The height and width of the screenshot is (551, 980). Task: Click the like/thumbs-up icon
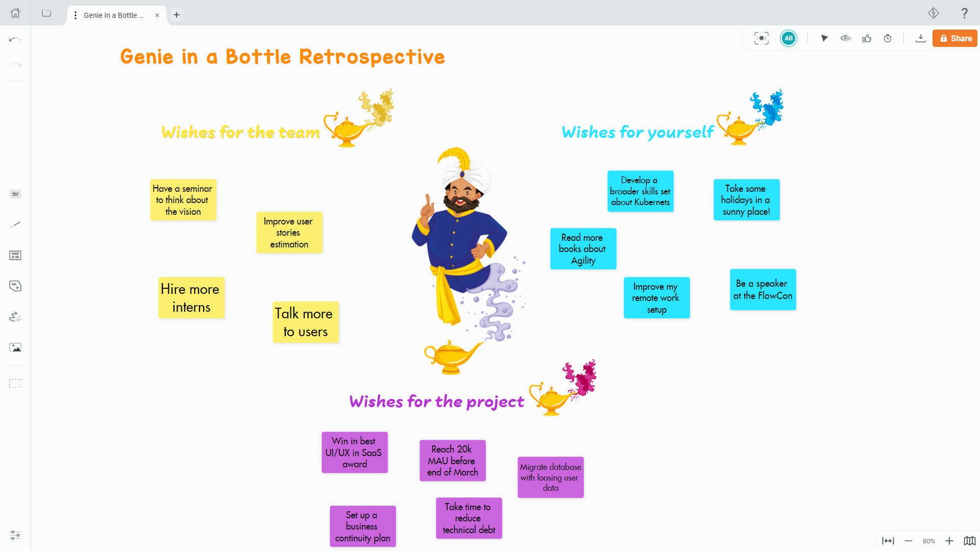pos(867,38)
